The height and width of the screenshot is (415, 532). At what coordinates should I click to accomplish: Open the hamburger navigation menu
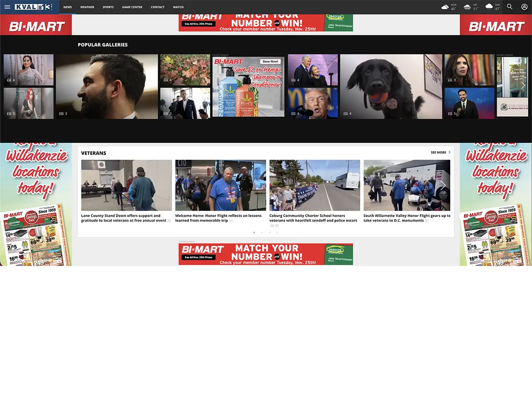7,7
